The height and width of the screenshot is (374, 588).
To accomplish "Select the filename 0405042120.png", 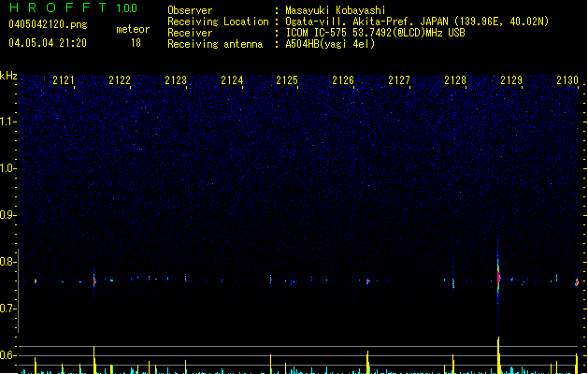I will (x=48, y=24).
